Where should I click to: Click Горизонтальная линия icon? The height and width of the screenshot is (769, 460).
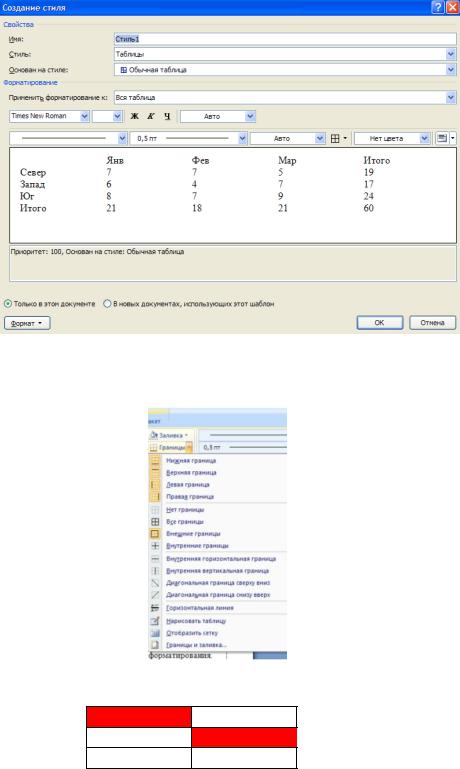point(155,608)
